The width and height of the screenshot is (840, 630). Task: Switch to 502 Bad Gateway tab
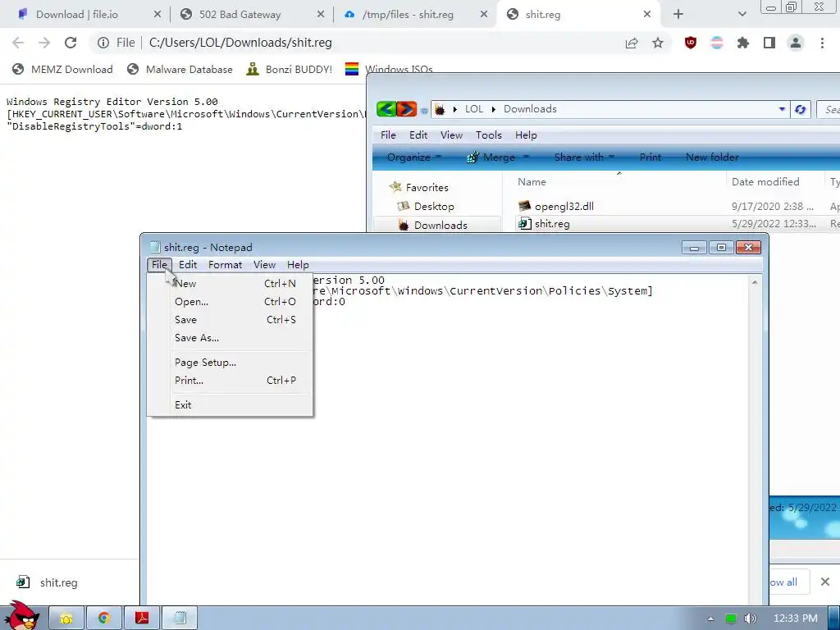pos(240,15)
